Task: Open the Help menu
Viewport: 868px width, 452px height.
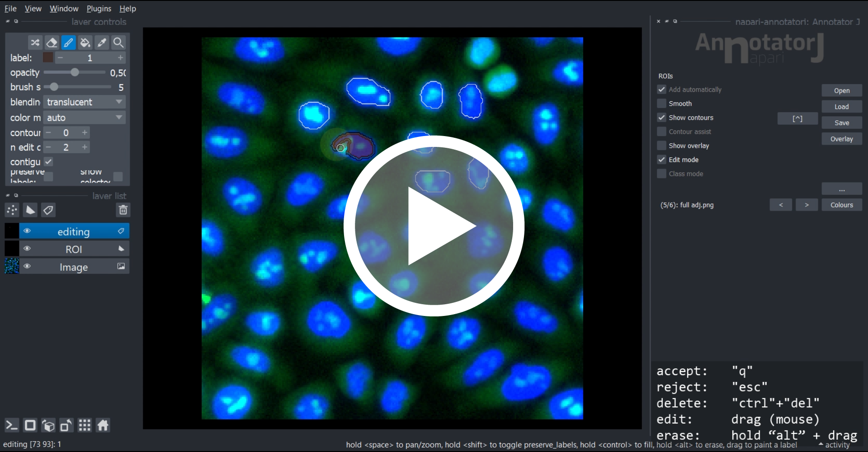Action: [x=127, y=9]
